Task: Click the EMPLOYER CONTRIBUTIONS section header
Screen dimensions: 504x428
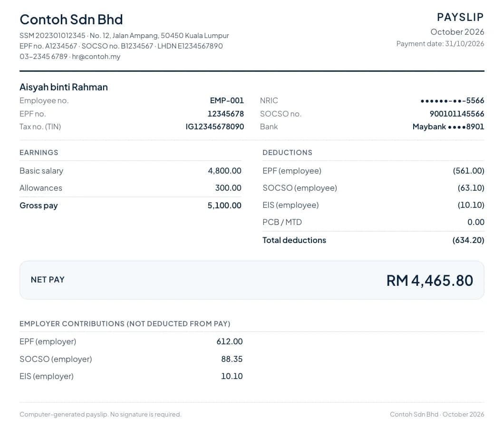Action: pos(125,324)
